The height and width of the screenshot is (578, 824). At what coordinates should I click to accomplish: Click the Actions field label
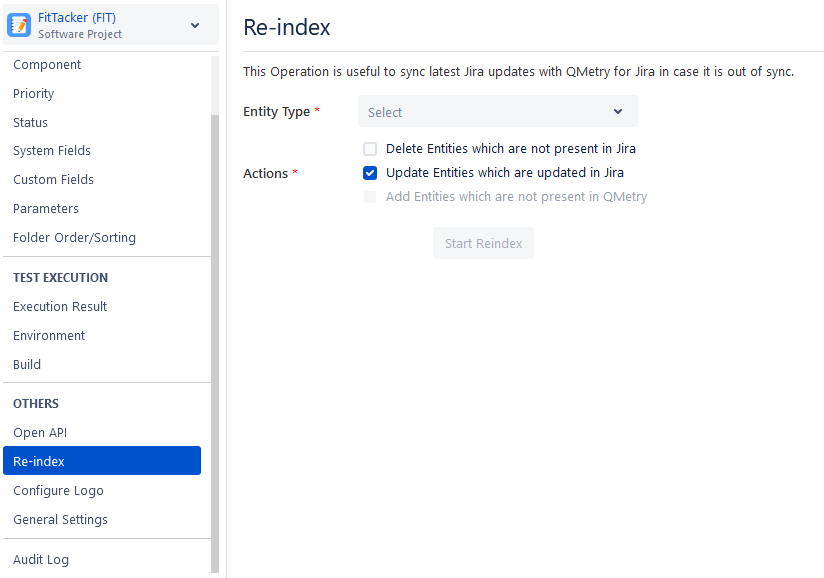266,173
